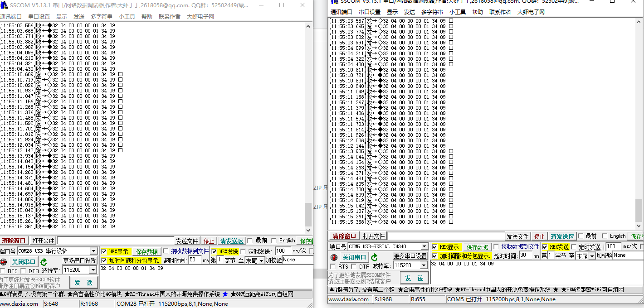Image resolution: width=644 pixels, height=308 pixels.
Task: Click the 发送 button in the COM28 window
Action: [x=83, y=283]
